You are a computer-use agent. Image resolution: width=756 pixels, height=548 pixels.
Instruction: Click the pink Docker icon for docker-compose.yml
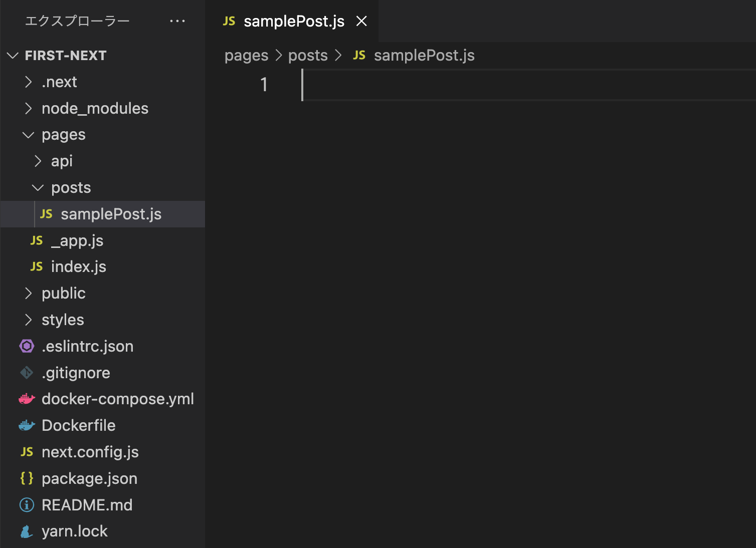coord(27,399)
